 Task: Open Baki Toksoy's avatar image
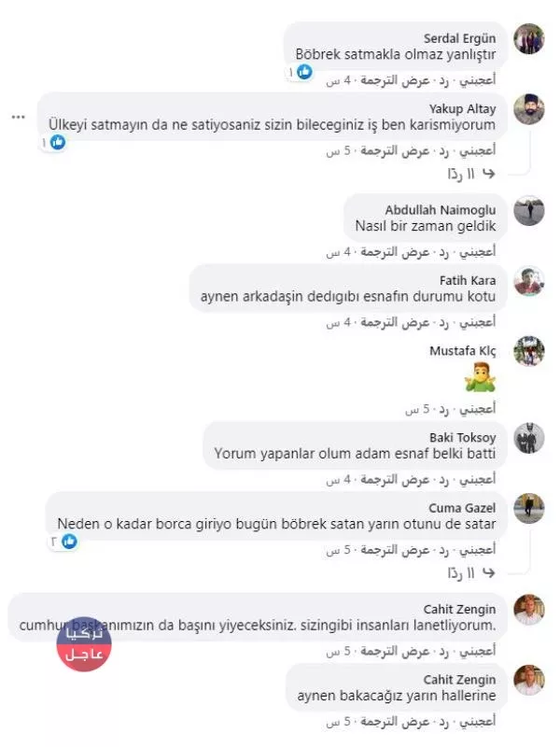click(x=528, y=438)
